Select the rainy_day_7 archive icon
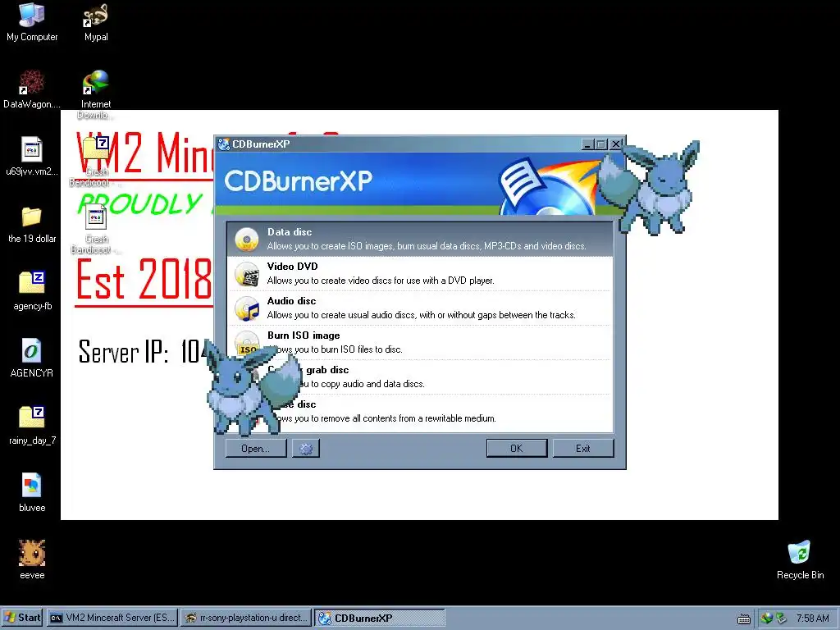840x630 pixels. 32,418
